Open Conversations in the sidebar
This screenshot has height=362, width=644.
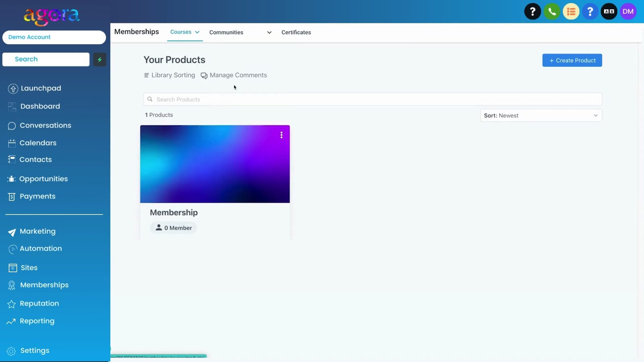39,125
